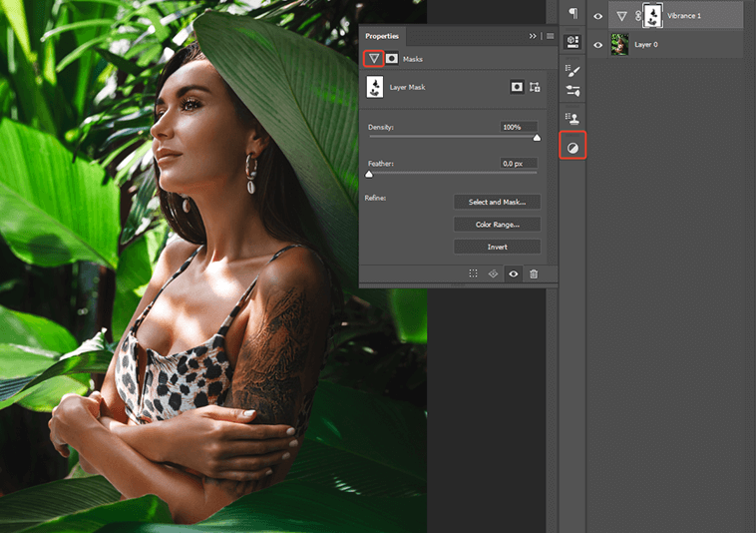
Task: Unlink mask via chain icon on Vibrance 1
Action: [x=638, y=16]
